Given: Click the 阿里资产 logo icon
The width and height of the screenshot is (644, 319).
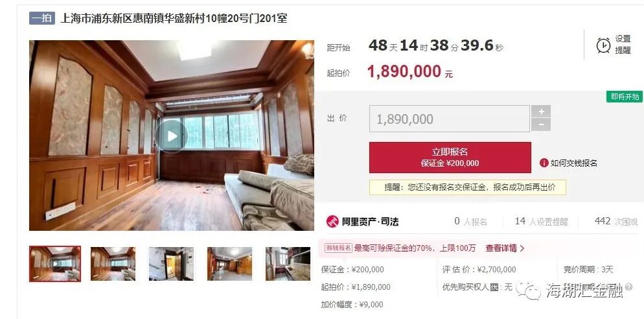Looking at the screenshot, I should [x=332, y=221].
